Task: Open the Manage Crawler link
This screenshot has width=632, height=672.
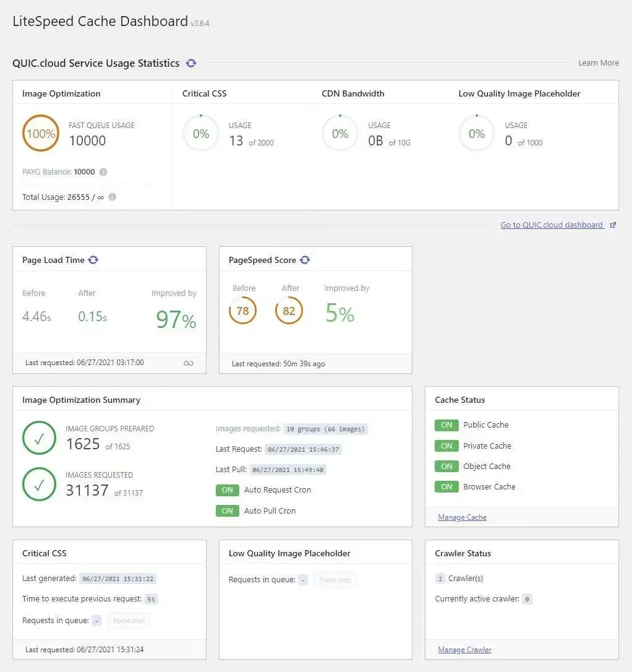Action: [x=464, y=650]
